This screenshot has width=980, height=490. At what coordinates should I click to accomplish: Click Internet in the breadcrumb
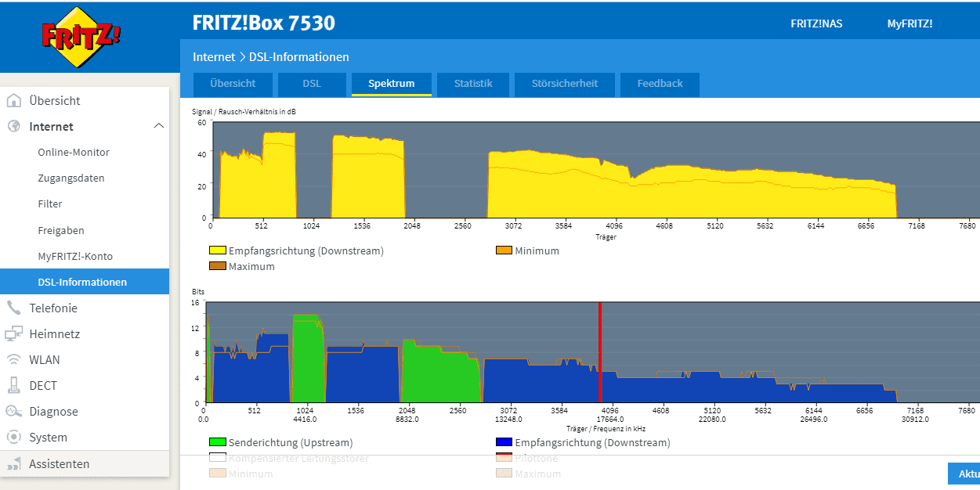coord(214,57)
